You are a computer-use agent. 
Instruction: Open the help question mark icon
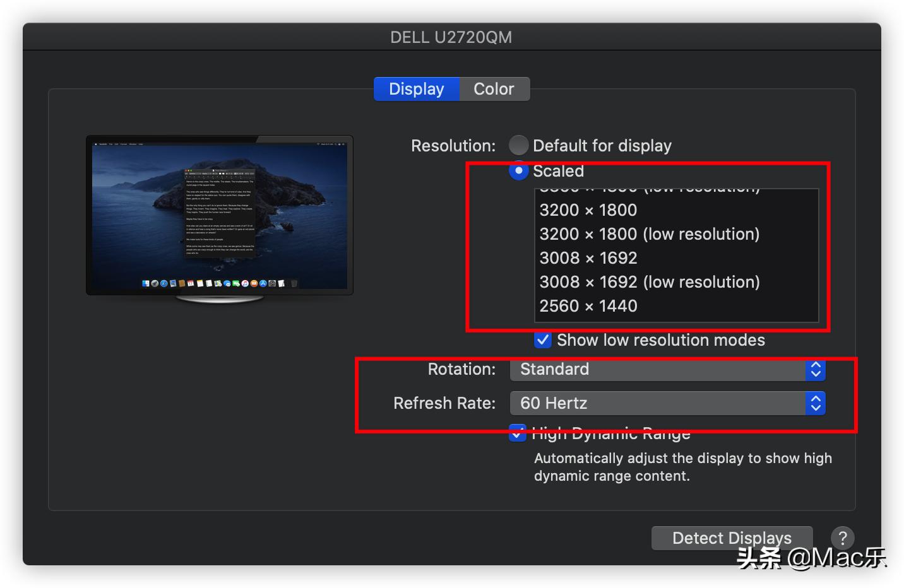843,538
